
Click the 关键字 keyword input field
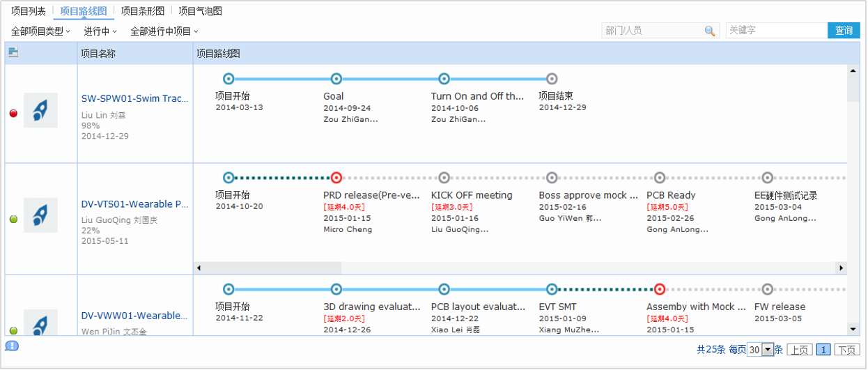click(776, 31)
